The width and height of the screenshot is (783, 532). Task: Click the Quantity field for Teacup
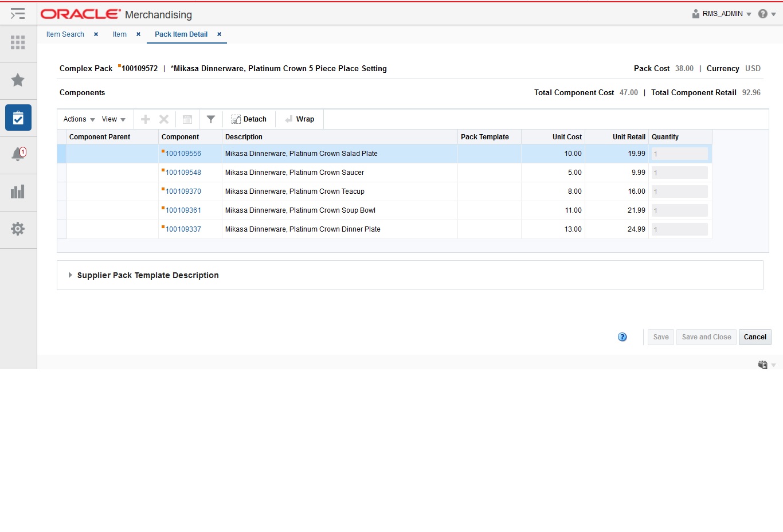click(x=680, y=191)
